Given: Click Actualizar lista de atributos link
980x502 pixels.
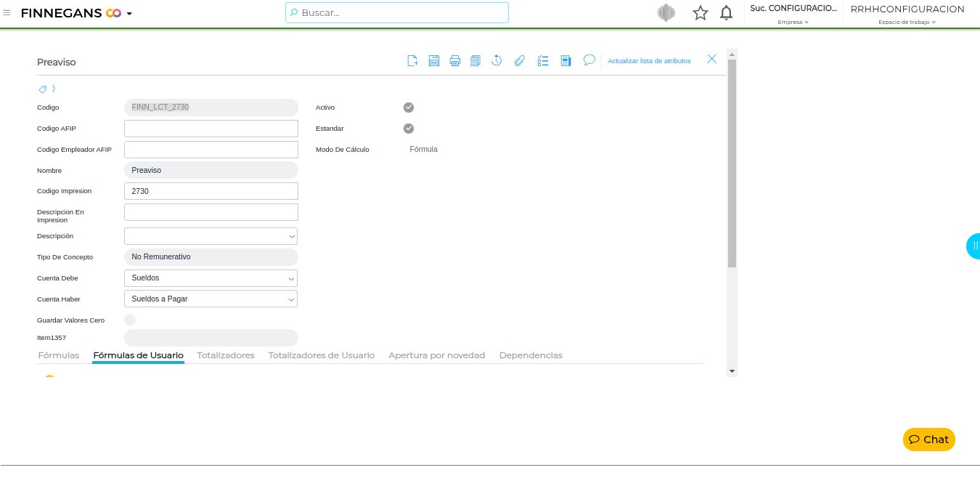Looking at the screenshot, I should 649,61.
